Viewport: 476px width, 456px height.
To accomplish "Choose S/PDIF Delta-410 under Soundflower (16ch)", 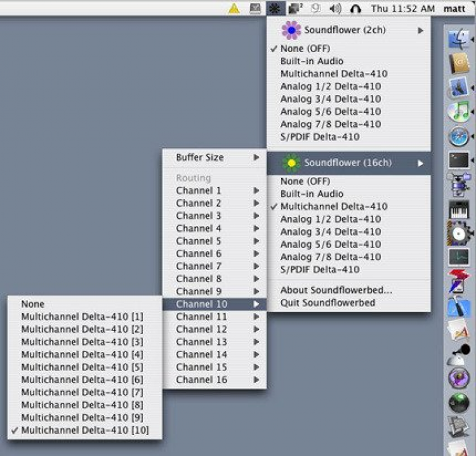I will 349,270.
